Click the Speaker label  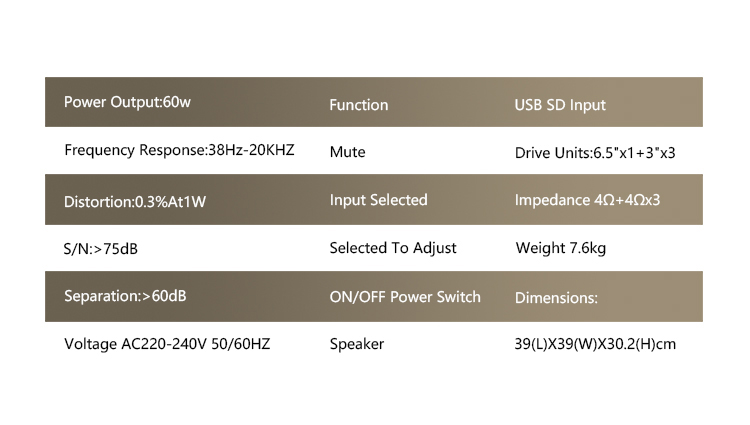tap(357, 344)
